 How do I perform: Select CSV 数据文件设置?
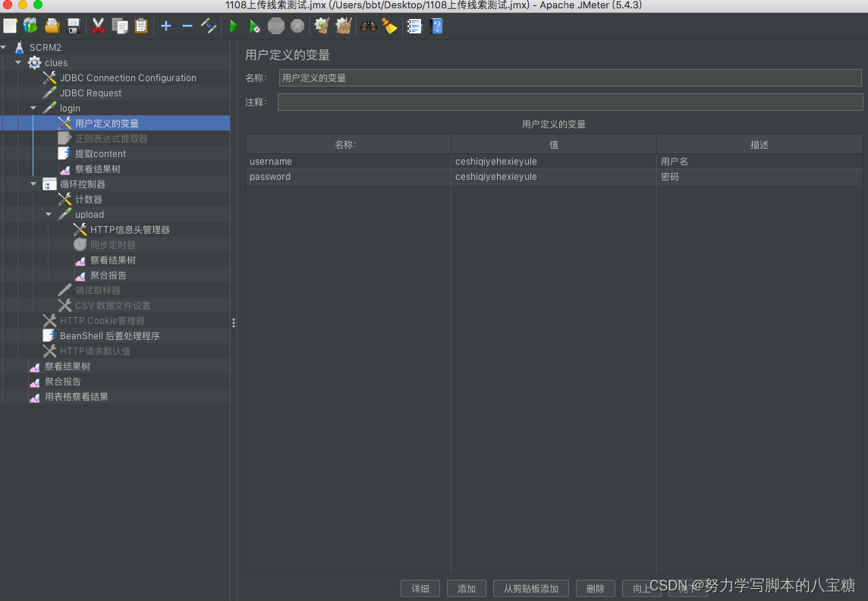point(112,306)
